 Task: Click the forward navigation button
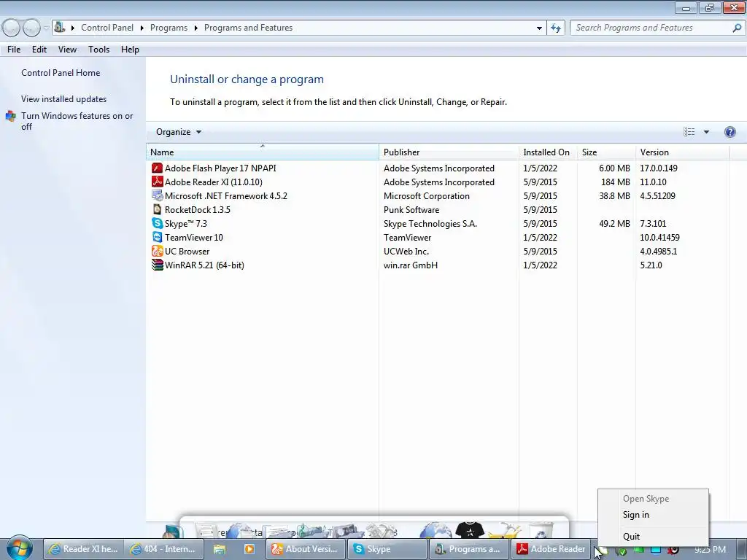click(31, 28)
